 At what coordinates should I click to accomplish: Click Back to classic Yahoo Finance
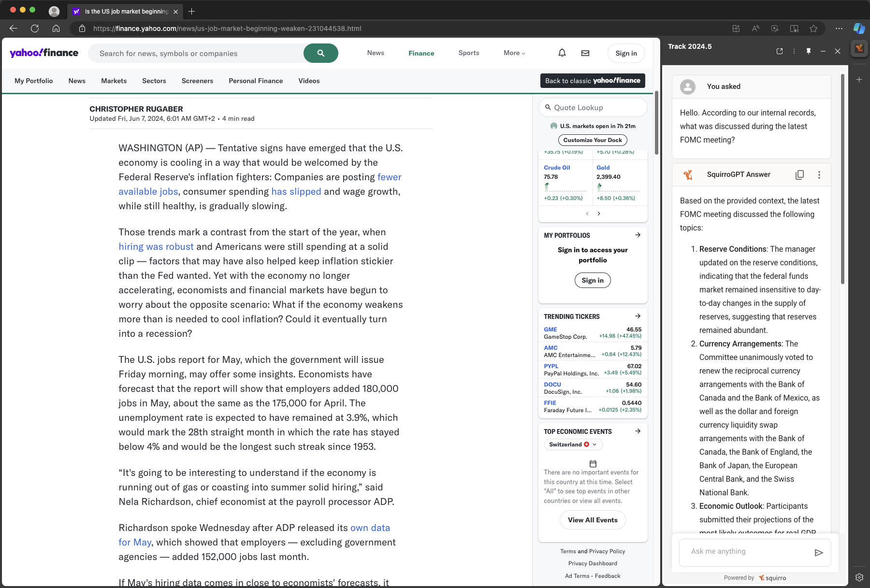coord(593,81)
